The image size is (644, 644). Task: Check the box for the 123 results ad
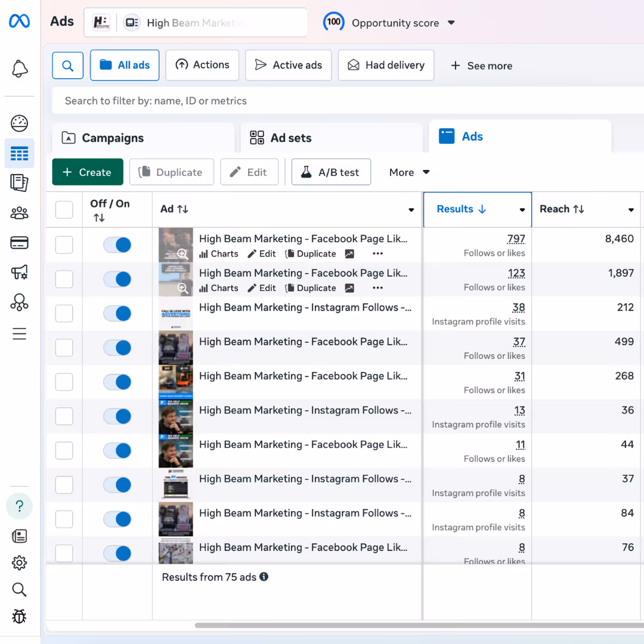pyautogui.click(x=64, y=279)
